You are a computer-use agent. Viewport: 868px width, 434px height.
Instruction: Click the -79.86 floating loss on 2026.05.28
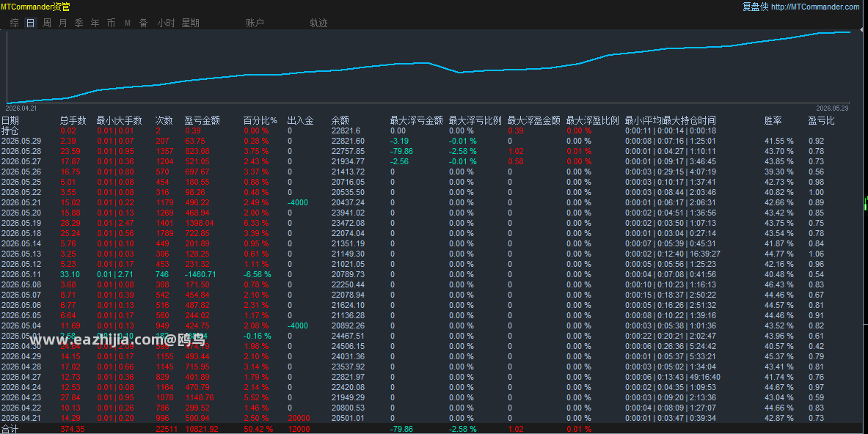pyautogui.click(x=401, y=151)
